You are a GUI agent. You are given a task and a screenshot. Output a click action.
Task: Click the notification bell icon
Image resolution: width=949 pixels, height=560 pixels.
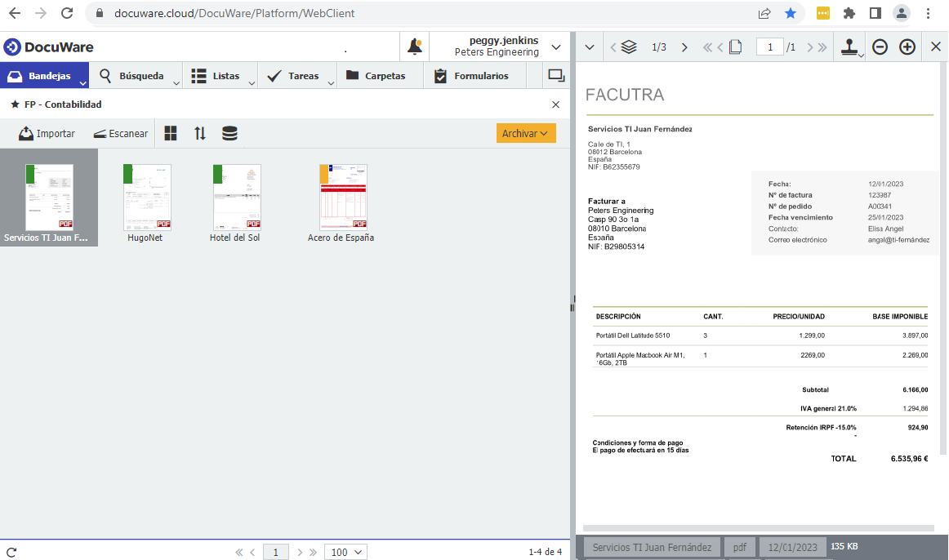[415, 47]
